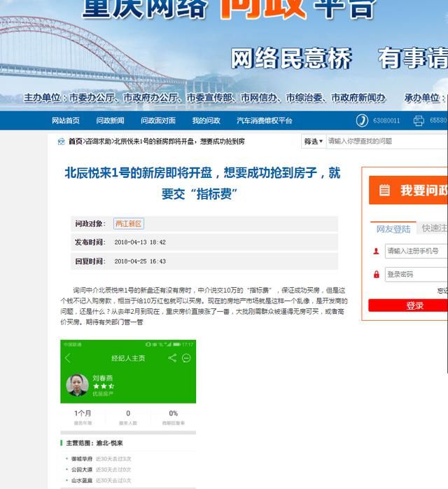Open 我的问政 menu item
448x489 pixels.
[x=206, y=120]
